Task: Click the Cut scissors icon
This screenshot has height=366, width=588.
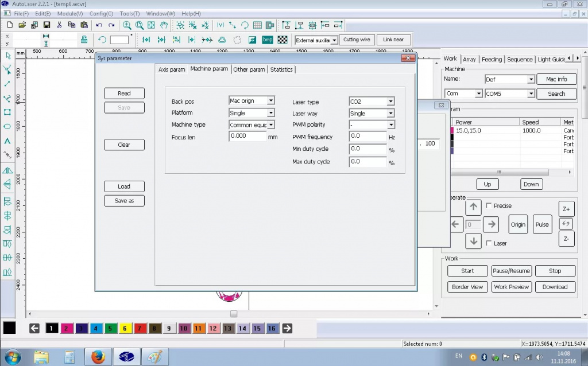Action: pos(59,25)
